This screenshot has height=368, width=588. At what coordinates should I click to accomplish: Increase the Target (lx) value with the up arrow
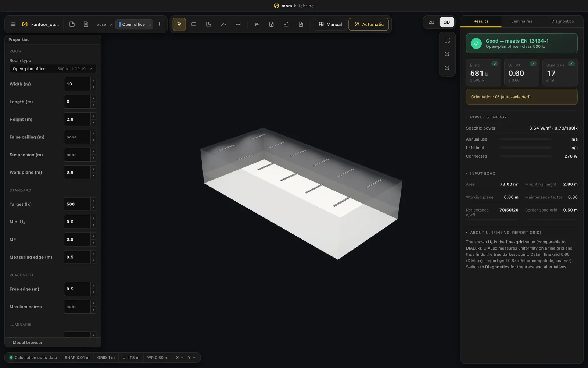pyautogui.click(x=93, y=201)
